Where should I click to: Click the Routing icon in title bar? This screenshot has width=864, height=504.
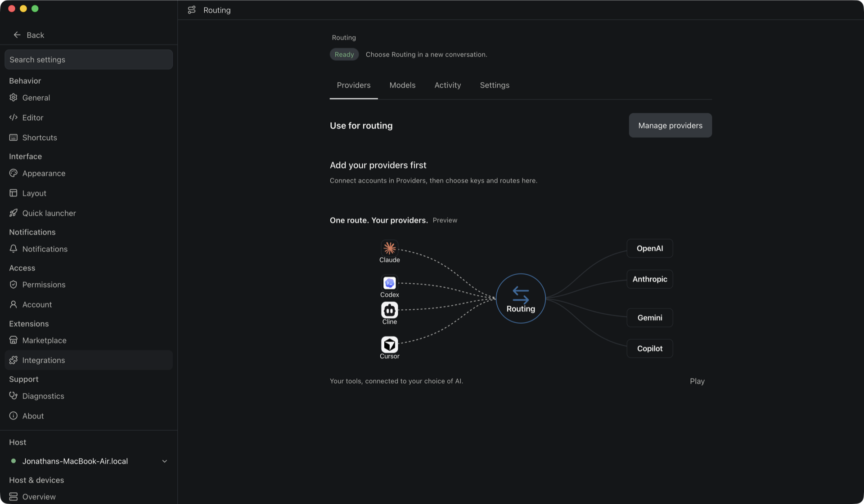click(192, 10)
